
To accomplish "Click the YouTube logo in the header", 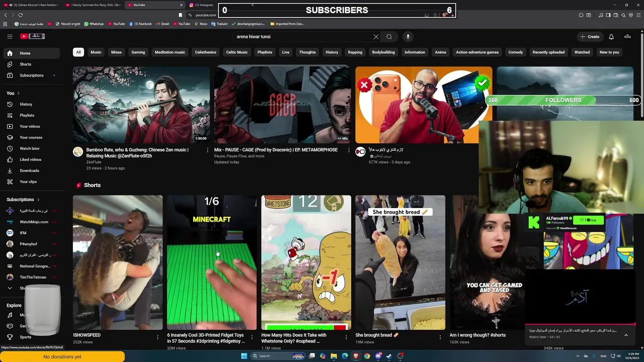I will (x=33, y=36).
